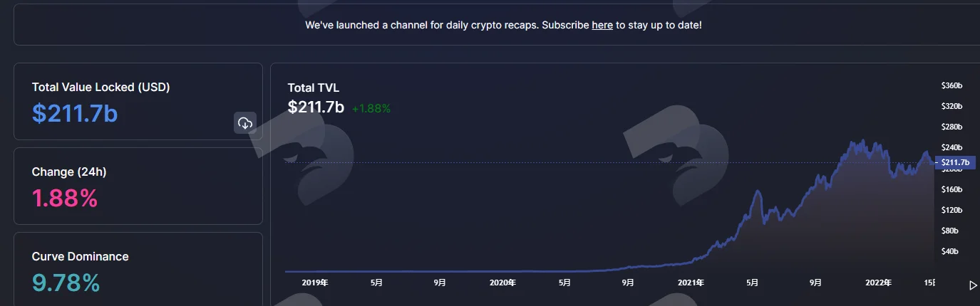980x306 pixels.
Task: Click the $40b y-axis label
Action: 949,251
